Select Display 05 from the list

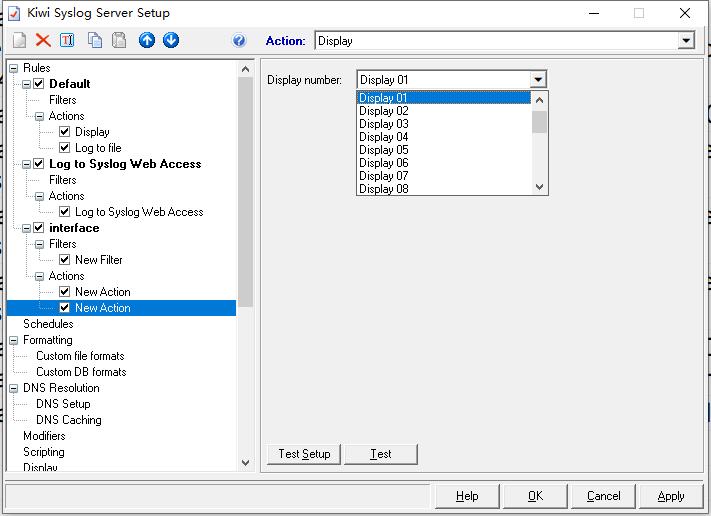[x=383, y=150]
